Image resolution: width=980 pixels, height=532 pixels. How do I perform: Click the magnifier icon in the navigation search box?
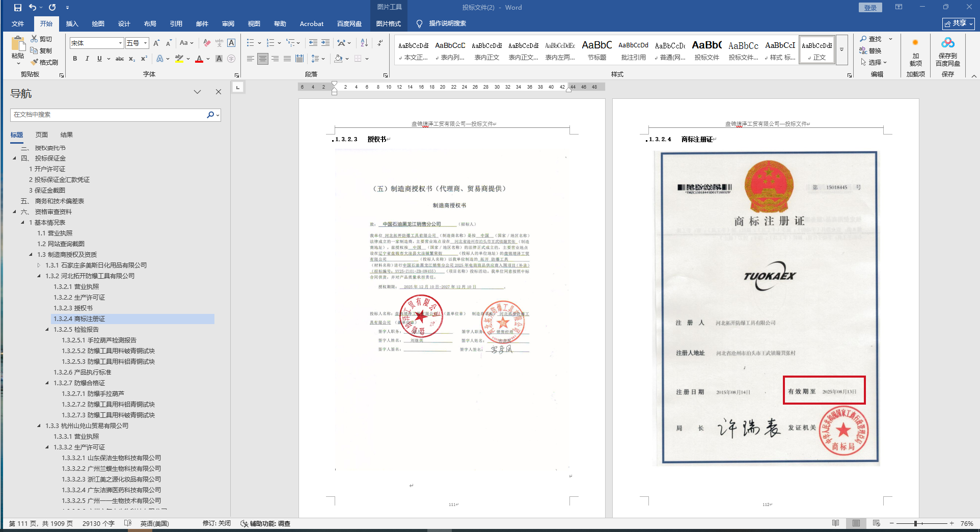pyautogui.click(x=210, y=115)
